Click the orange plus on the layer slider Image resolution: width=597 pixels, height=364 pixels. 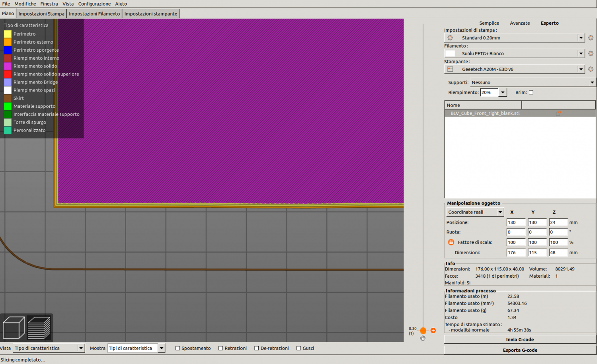(433, 331)
